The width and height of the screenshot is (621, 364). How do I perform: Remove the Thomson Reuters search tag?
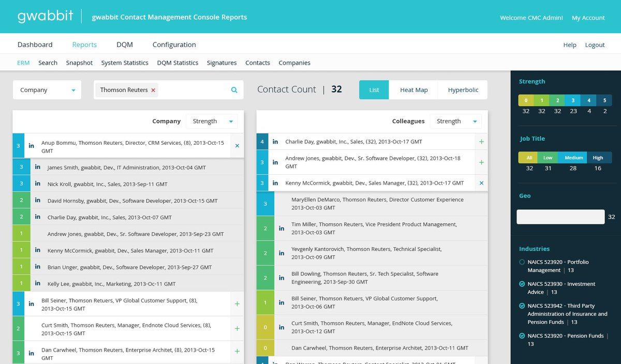pos(153,90)
